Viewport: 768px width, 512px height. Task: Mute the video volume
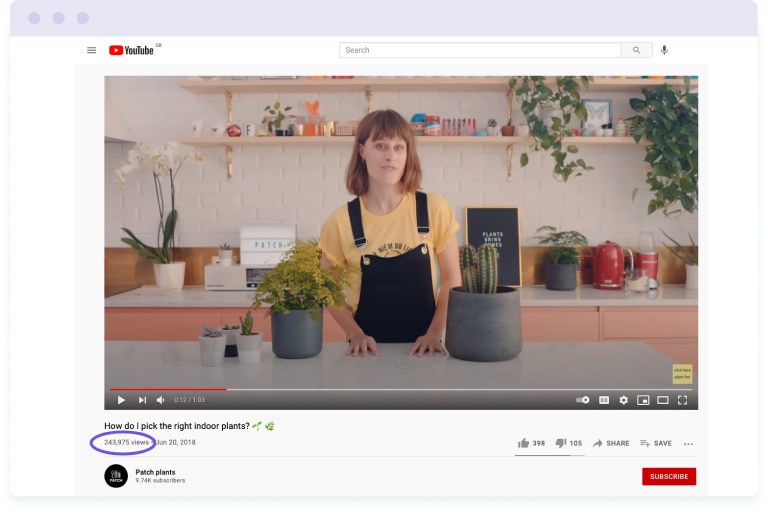160,400
